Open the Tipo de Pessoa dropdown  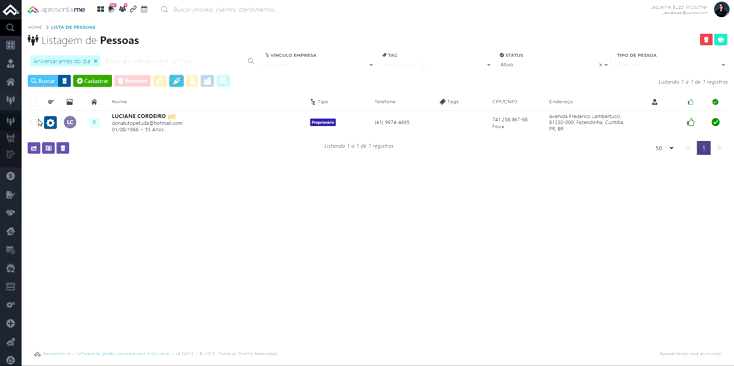[671, 65]
